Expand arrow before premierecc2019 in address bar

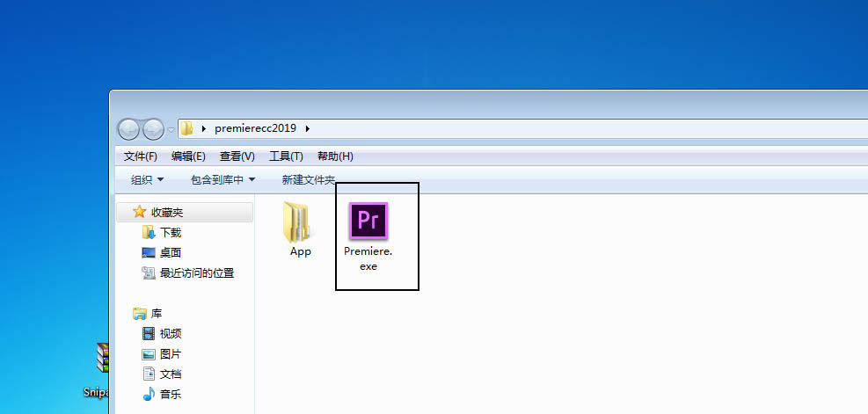click(204, 128)
